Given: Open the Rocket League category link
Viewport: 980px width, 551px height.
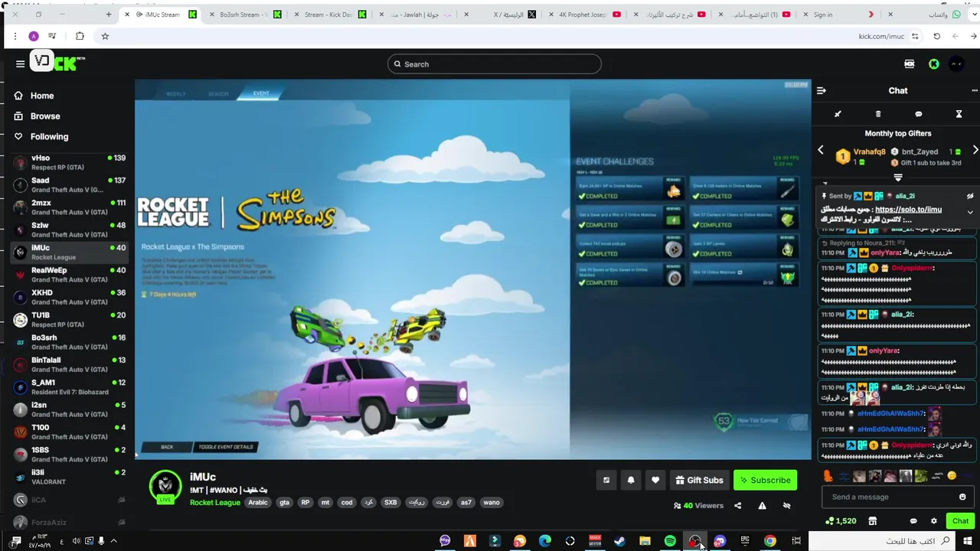Looking at the screenshot, I should (x=215, y=503).
